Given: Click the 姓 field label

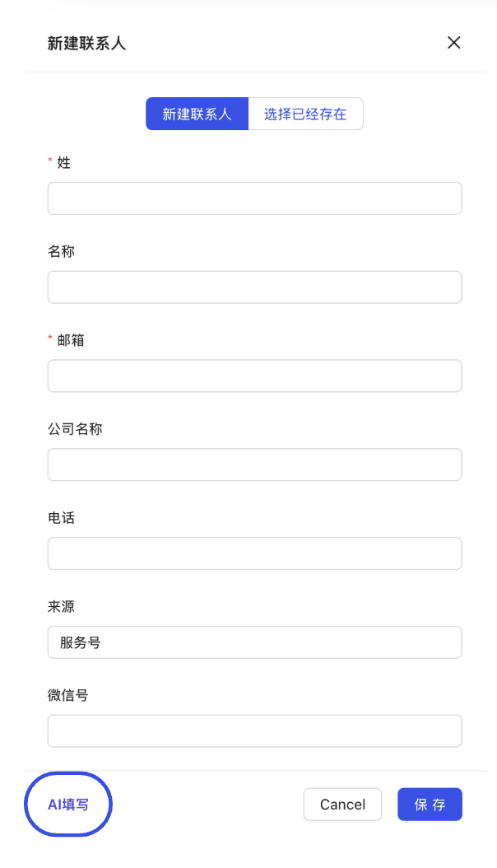Looking at the screenshot, I should tap(64, 162).
